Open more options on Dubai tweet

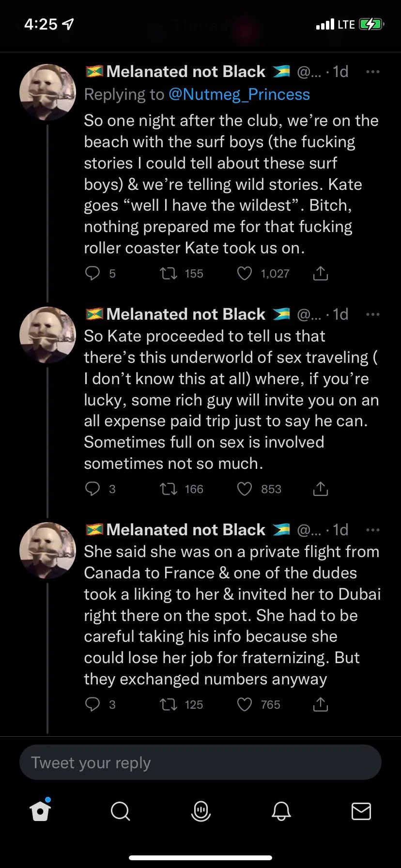click(372, 530)
